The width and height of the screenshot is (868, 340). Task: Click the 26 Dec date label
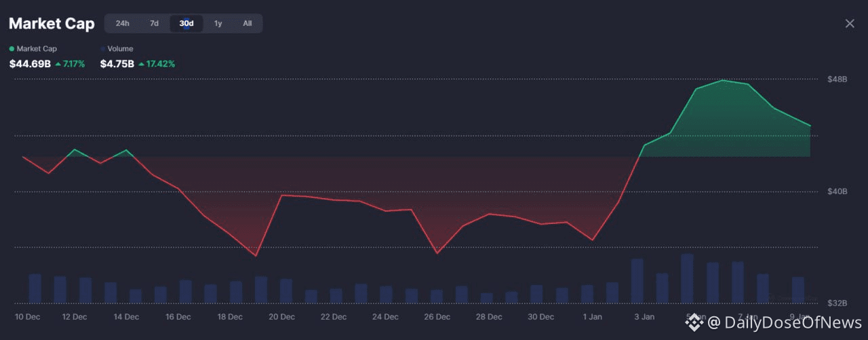coord(437,317)
